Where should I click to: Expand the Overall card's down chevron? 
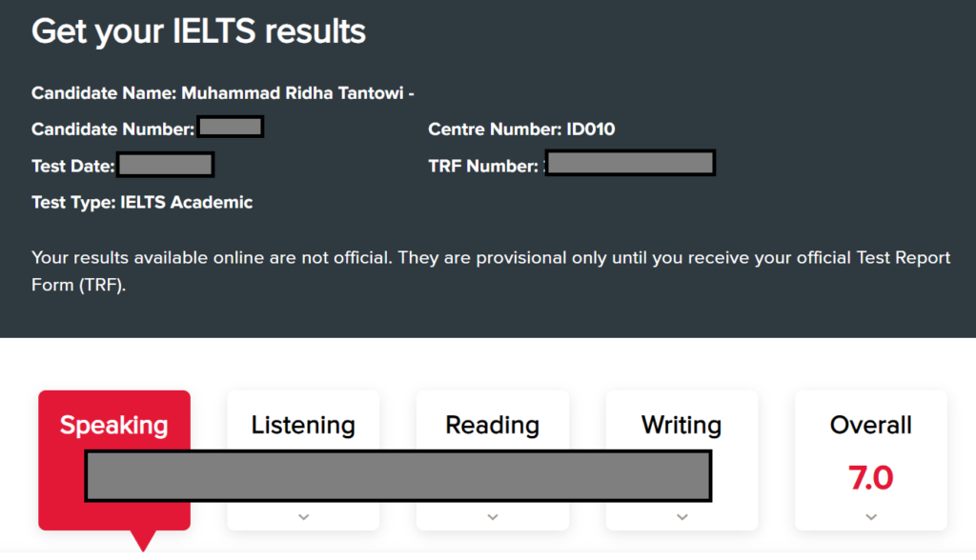point(870,517)
